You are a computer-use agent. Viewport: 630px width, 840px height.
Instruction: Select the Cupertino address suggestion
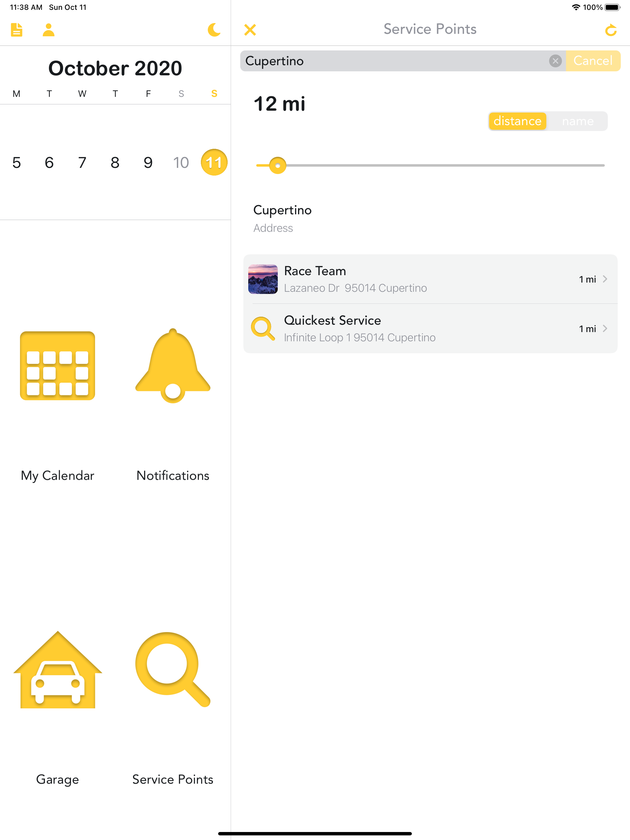tap(282, 218)
